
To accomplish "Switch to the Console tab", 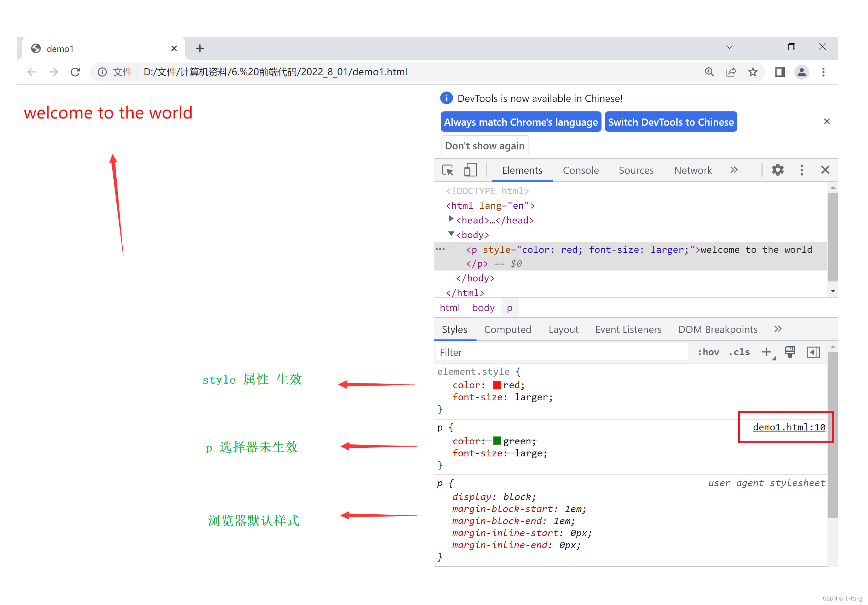I will pos(580,170).
